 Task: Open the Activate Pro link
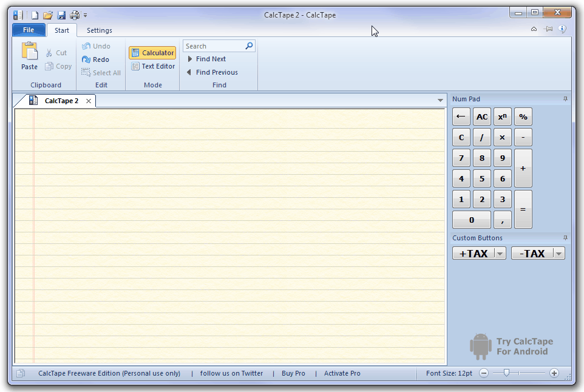click(x=342, y=373)
